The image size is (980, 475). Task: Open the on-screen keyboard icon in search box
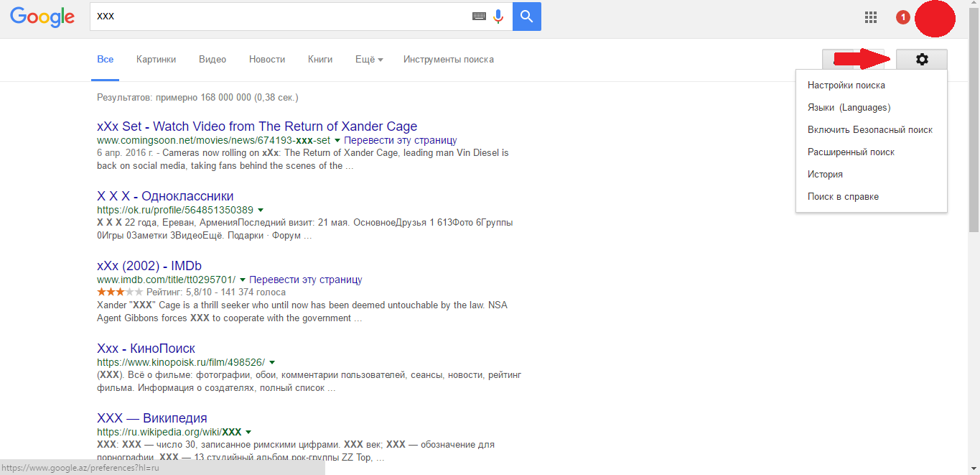pyautogui.click(x=479, y=17)
